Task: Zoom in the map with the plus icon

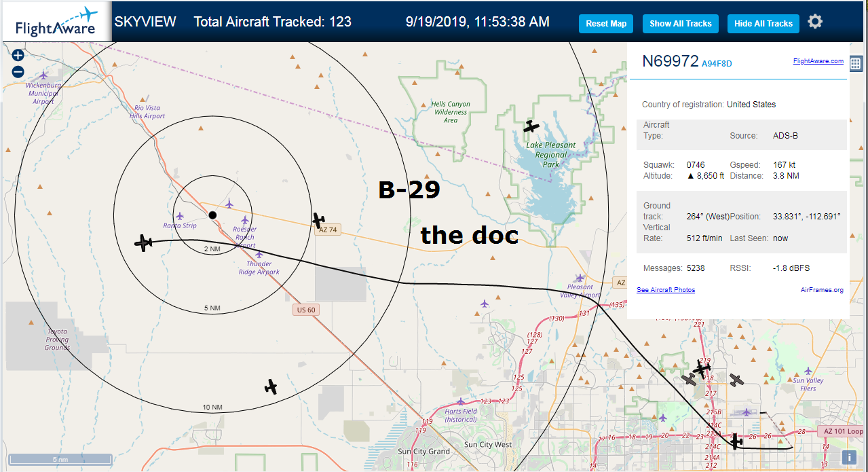Action: pyautogui.click(x=18, y=56)
